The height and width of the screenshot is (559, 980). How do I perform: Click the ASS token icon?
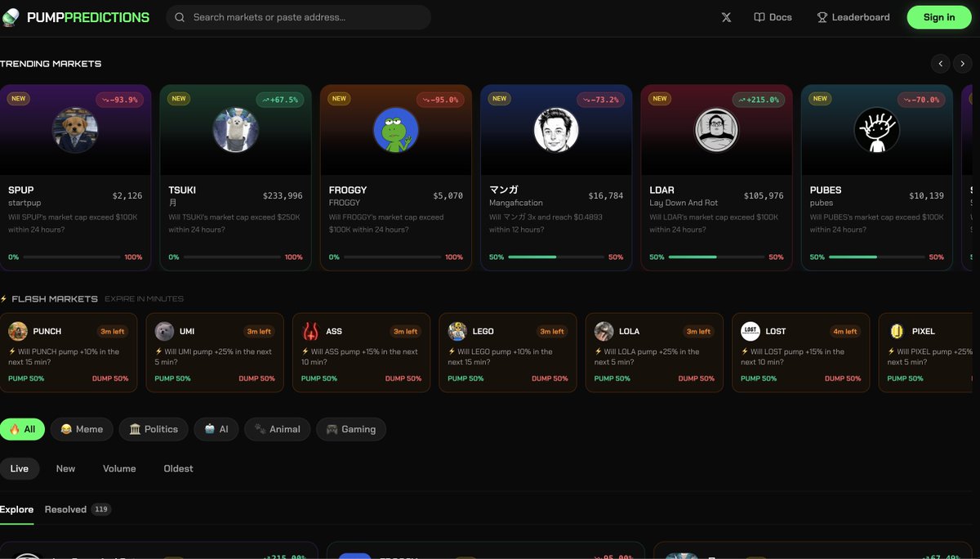311,331
